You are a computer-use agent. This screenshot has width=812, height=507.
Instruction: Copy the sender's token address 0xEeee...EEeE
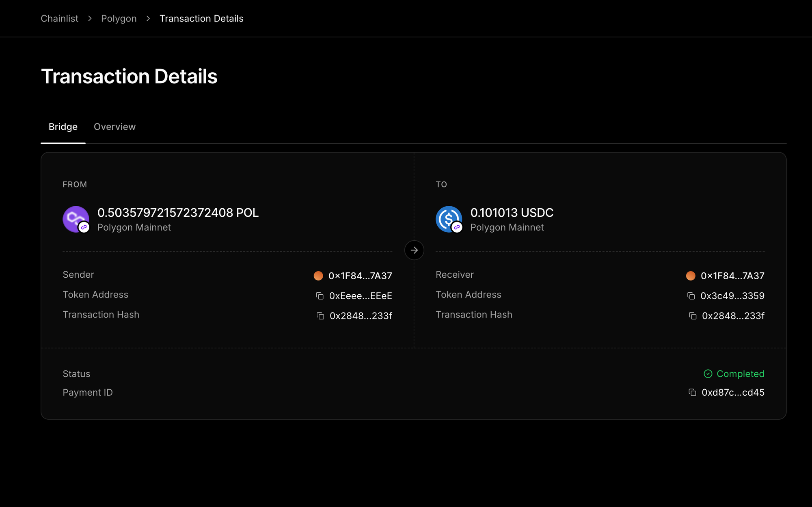[x=320, y=296]
